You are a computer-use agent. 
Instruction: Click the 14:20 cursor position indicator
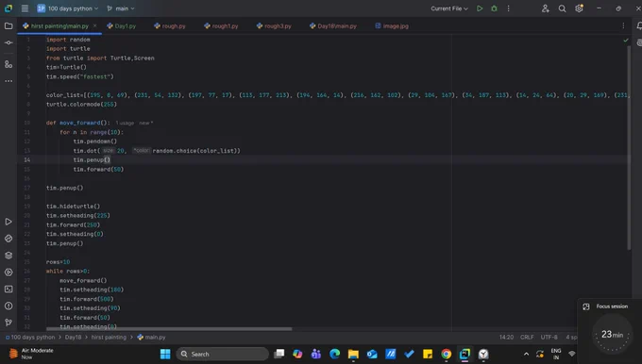506,338
